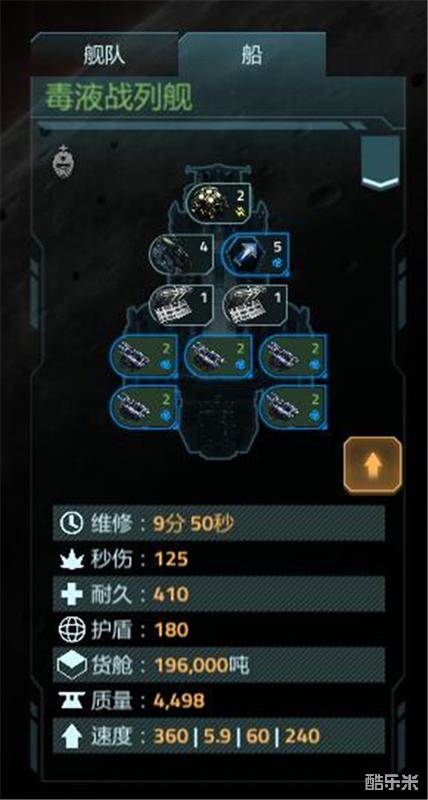The width and height of the screenshot is (428, 800).
Task: Click the 维修 repair time row
Action: coord(218,523)
